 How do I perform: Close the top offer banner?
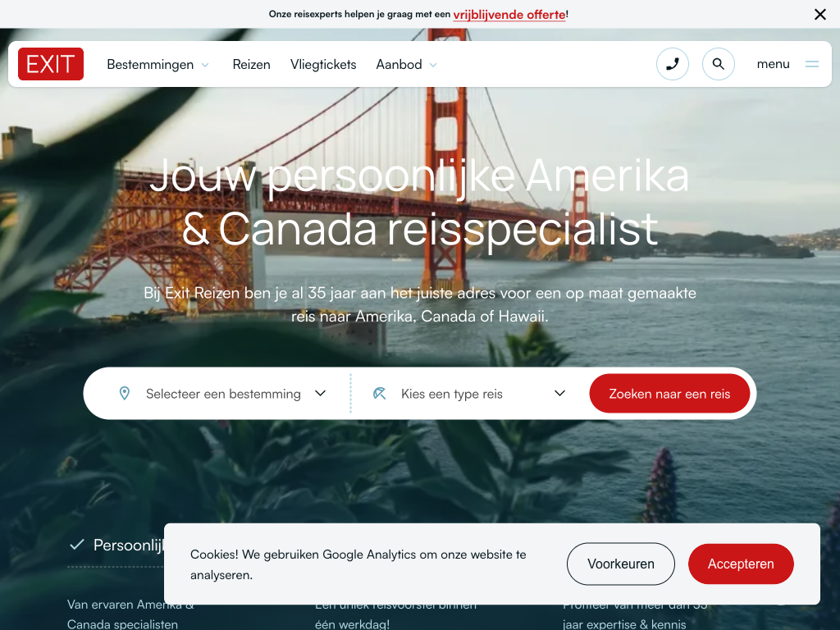[x=820, y=15]
